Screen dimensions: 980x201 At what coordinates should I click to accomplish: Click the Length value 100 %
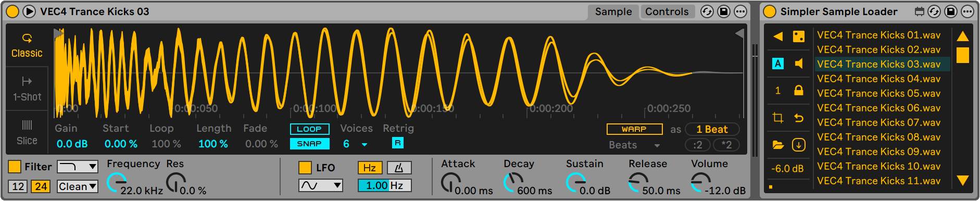tap(213, 144)
